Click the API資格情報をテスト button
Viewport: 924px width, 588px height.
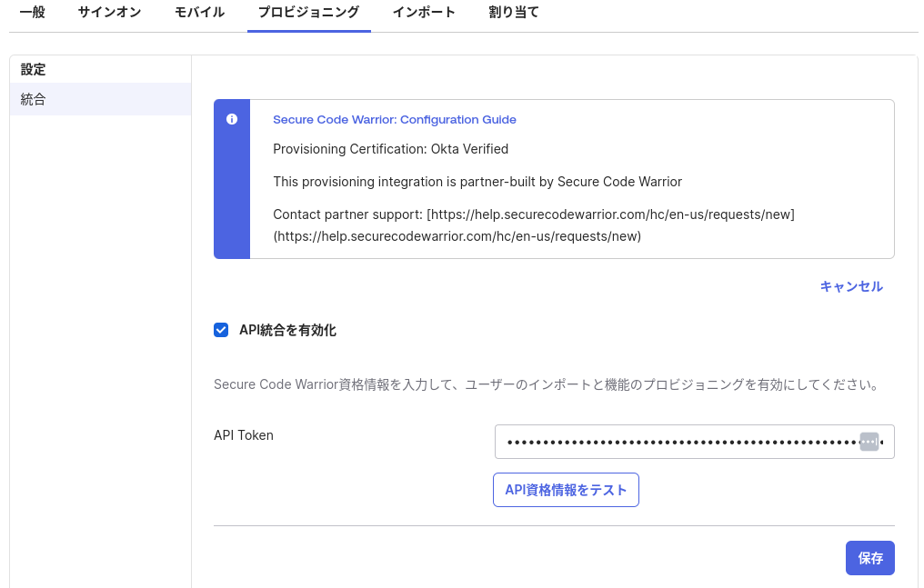[x=566, y=490]
